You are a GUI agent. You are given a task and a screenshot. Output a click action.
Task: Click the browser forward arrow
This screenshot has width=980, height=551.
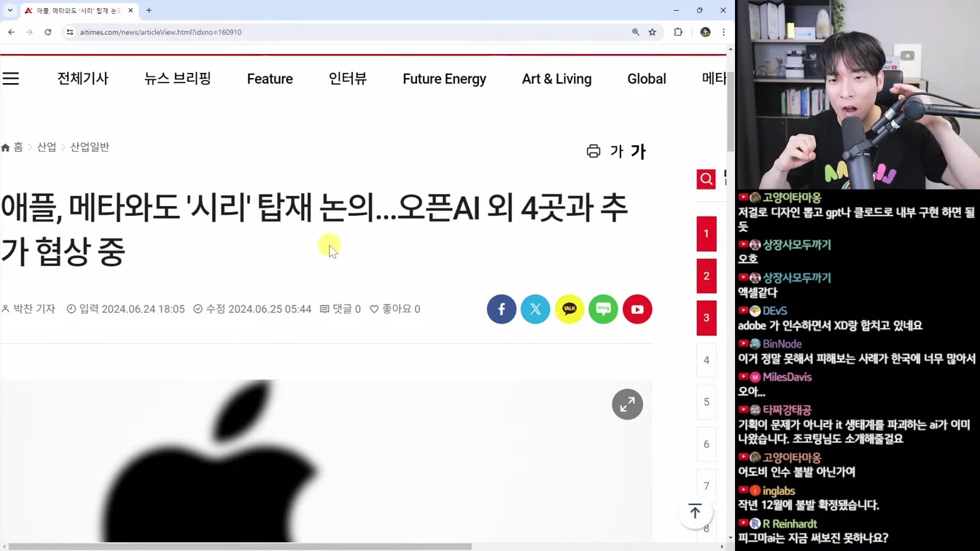click(29, 32)
